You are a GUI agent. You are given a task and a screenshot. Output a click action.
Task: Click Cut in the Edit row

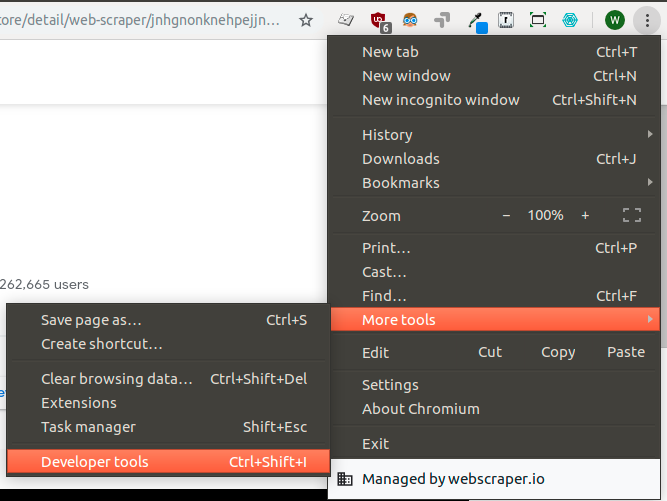490,352
